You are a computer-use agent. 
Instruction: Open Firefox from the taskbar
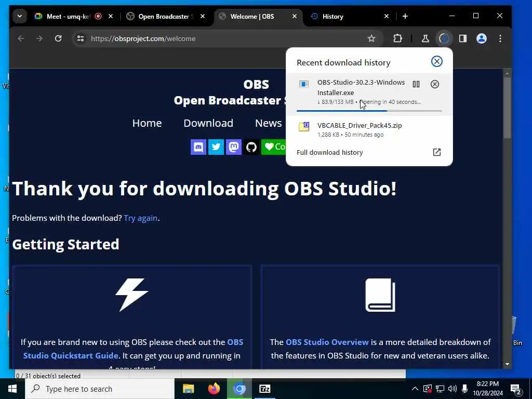214,389
